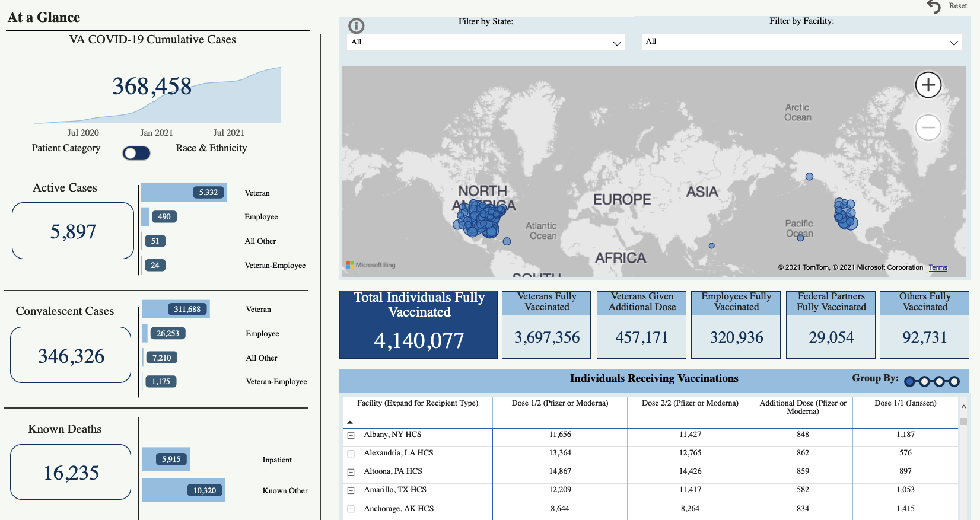Click the Total Individuals Fully Vaccinated card

[x=418, y=324]
